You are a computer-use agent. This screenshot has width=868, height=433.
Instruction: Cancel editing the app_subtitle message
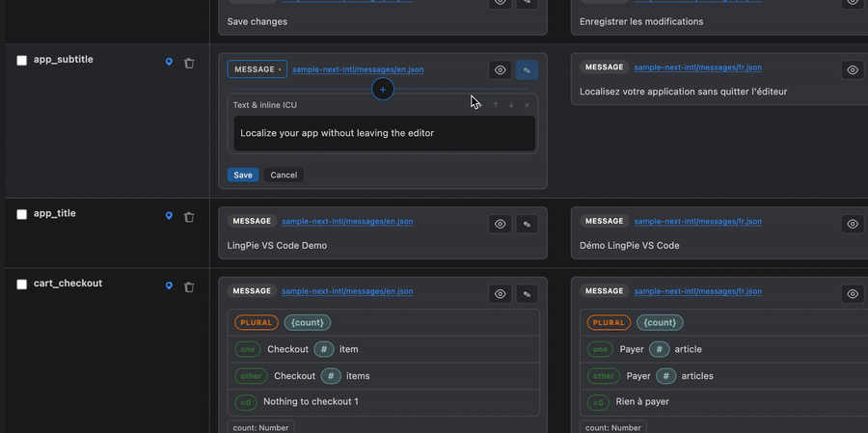[x=284, y=175]
